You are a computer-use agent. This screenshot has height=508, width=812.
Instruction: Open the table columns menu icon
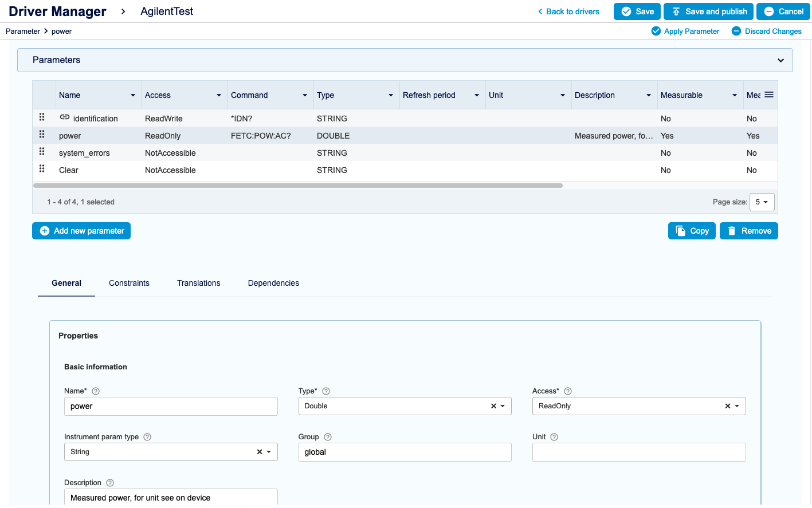pos(769,95)
